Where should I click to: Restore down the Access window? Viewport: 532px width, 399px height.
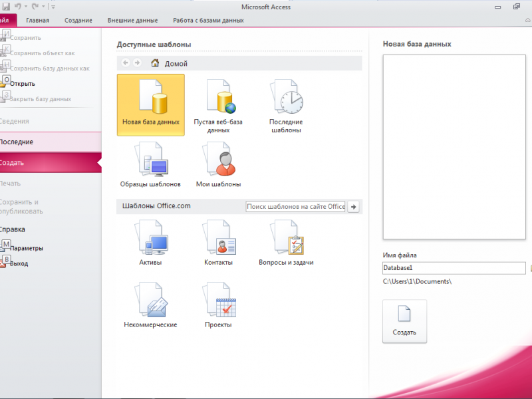coord(517,7)
